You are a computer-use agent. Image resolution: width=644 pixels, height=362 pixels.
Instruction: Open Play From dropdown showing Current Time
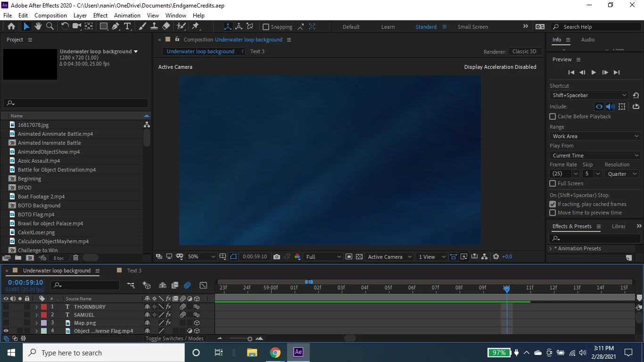point(595,156)
